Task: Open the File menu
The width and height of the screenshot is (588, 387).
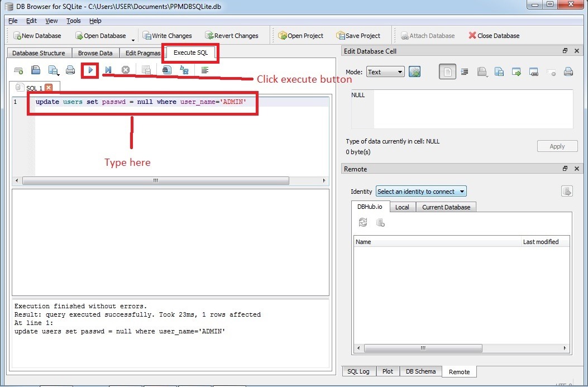Action: (x=13, y=21)
